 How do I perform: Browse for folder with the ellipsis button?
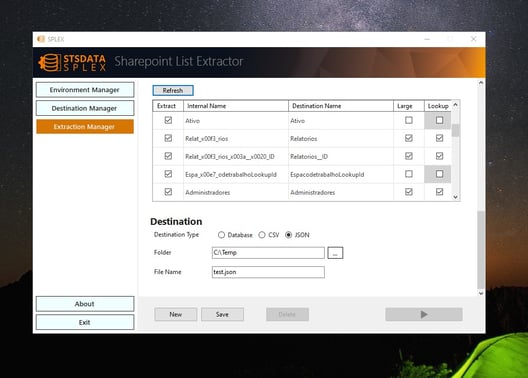click(335, 253)
